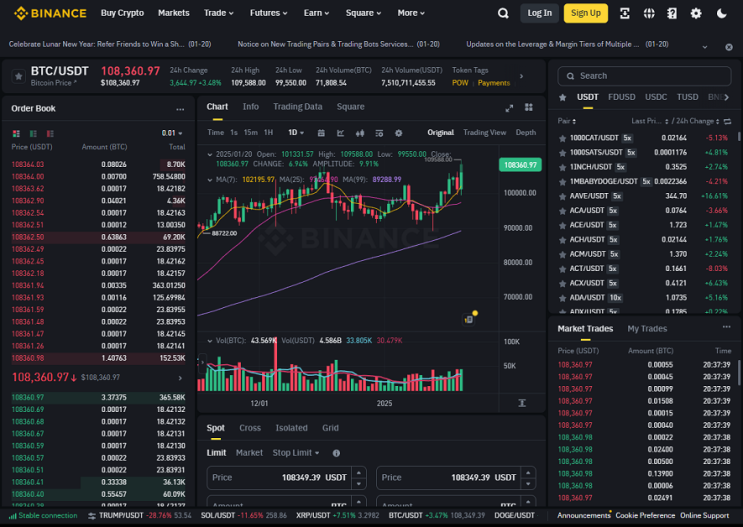Select the 1H chart interval
This screenshot has width=743, height=527.
[268, 133]
